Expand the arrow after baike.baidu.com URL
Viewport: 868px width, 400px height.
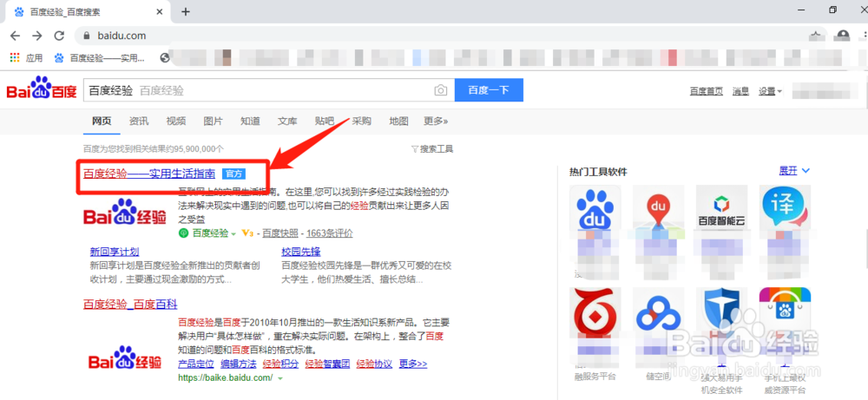pyautogui.click(x=280, y=378)
